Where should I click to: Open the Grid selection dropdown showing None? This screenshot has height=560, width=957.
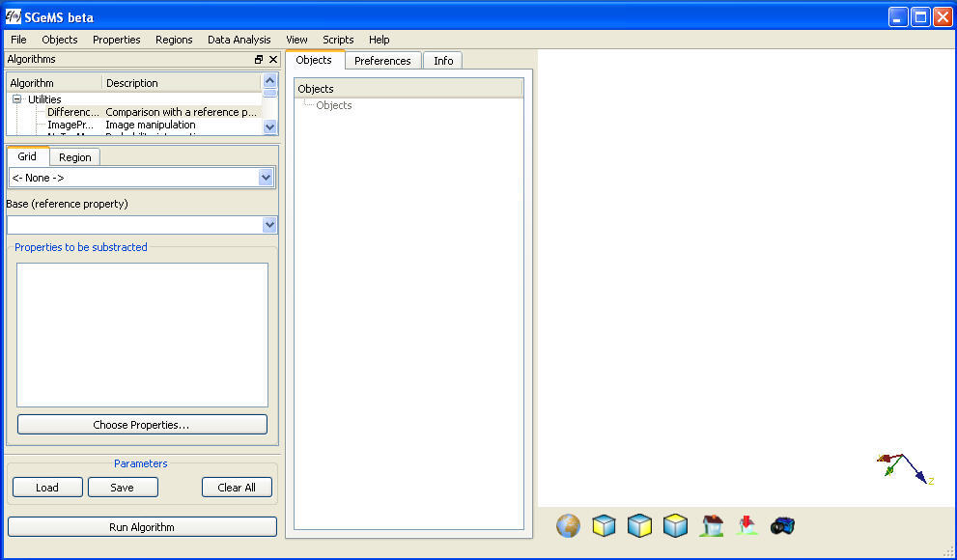coord(142,178)
